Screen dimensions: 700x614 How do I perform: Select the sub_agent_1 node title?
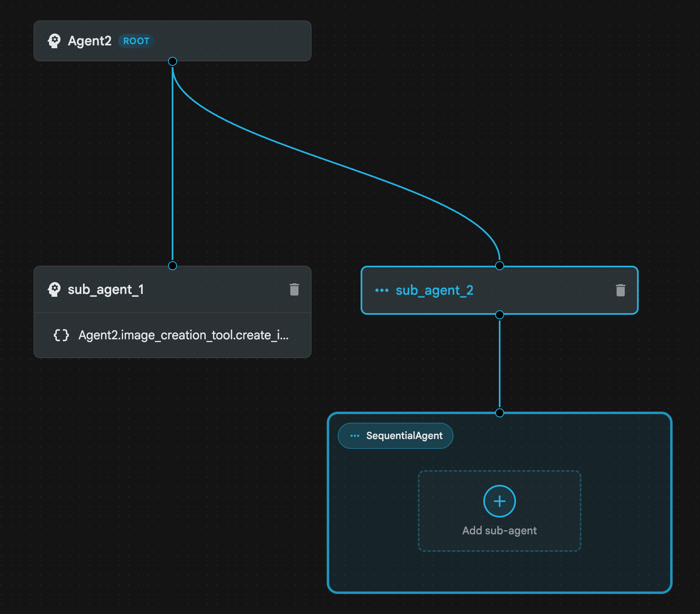coord(105,289)
